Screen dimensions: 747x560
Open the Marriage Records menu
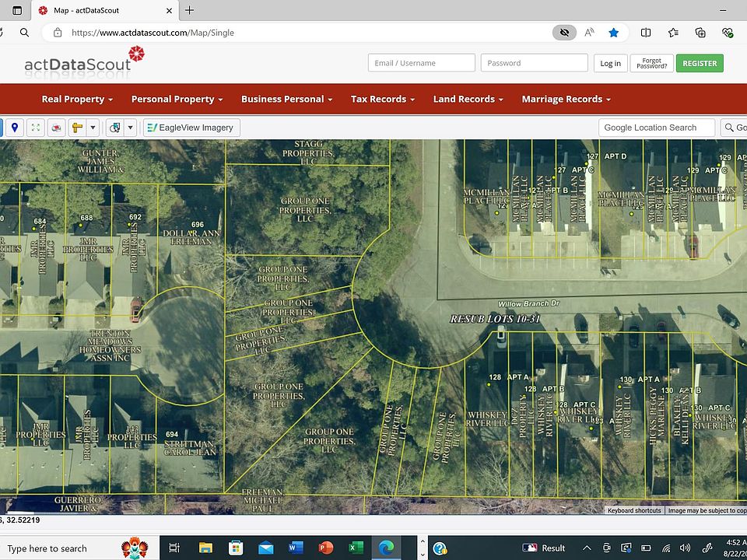[x=566, y=99]
